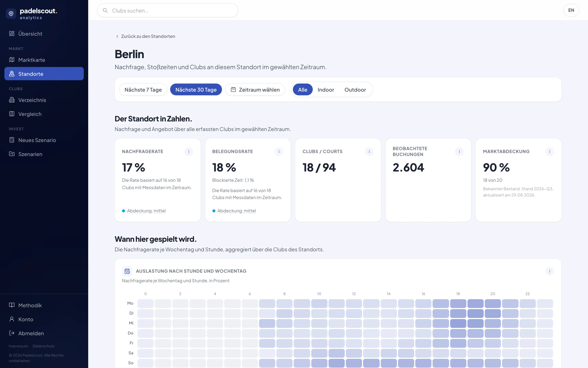Click the Übersicht dashboard grid icon
Image resolution: width=588 pixels, height=368 pixels.
pos(12,34)
